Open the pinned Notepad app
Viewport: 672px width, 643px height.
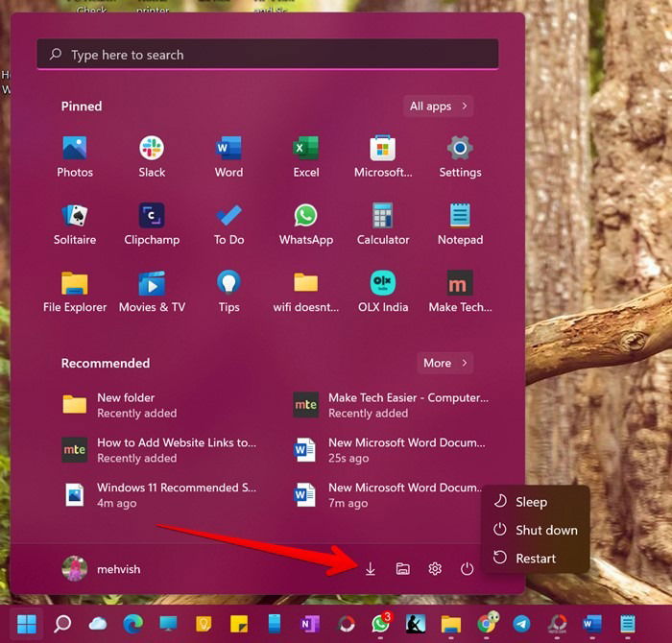pos(460,224)
